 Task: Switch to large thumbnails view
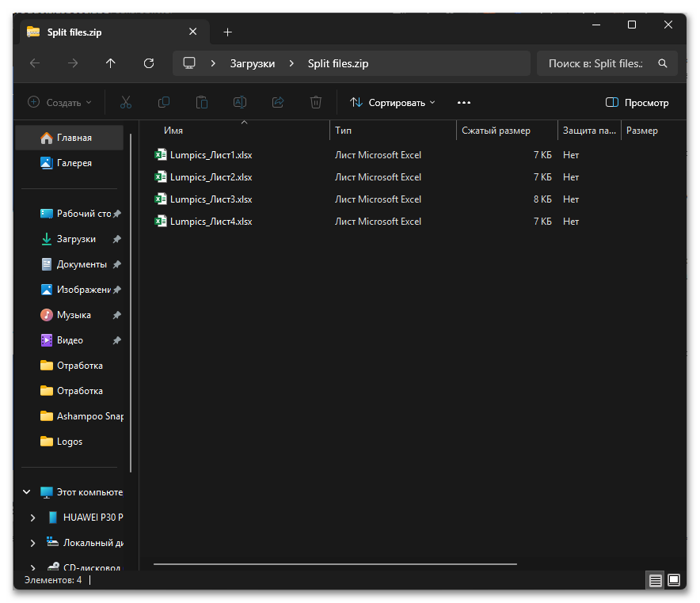click(x=674, y=580)
